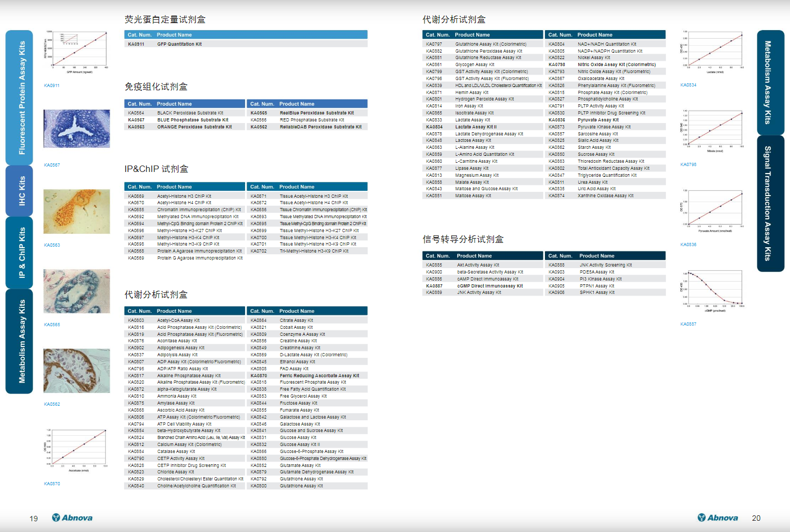Image resolution: width=790 pixels, height=532 pixels.
Task: Select the right-page Metabolism Assay Kits tab
Action: click(770, 82)
